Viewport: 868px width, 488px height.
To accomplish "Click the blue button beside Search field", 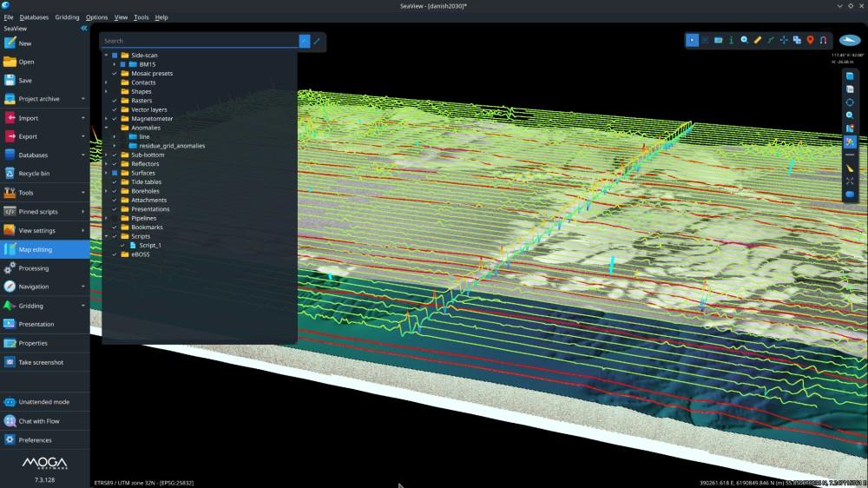I will click(x=305, y=41).
